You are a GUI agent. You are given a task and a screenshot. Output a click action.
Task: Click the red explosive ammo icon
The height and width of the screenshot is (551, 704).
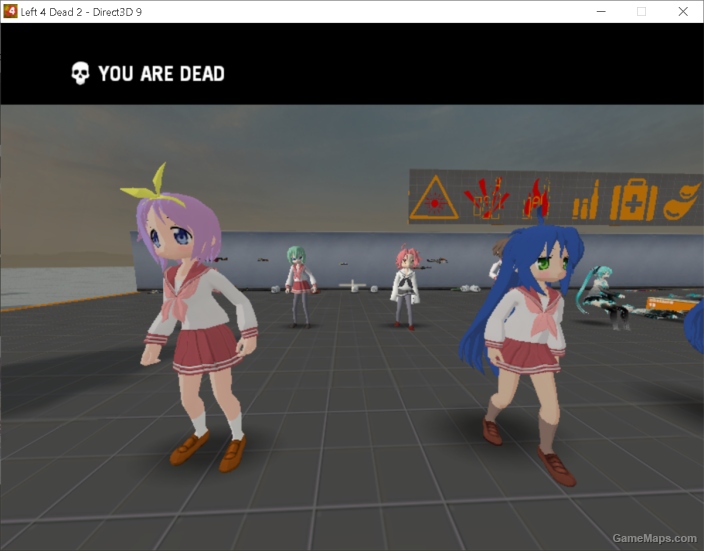click(x=487, y=198)
